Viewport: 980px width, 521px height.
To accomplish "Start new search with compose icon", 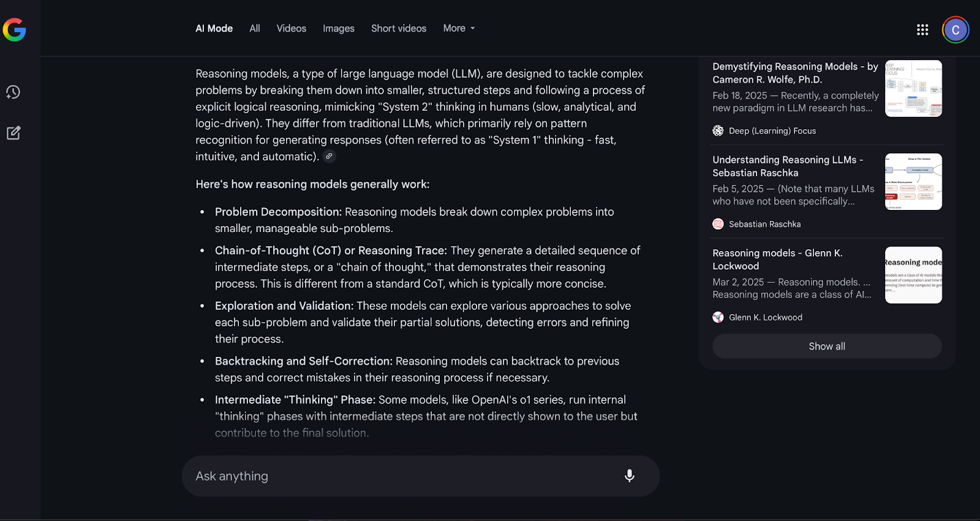I will click(x=13, y=133).
